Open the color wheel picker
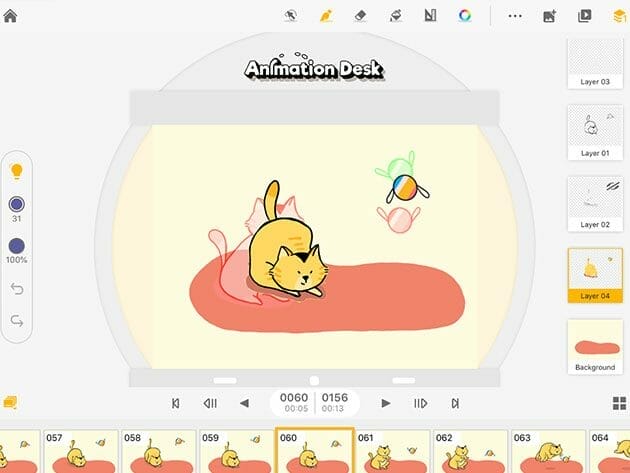 465,16
